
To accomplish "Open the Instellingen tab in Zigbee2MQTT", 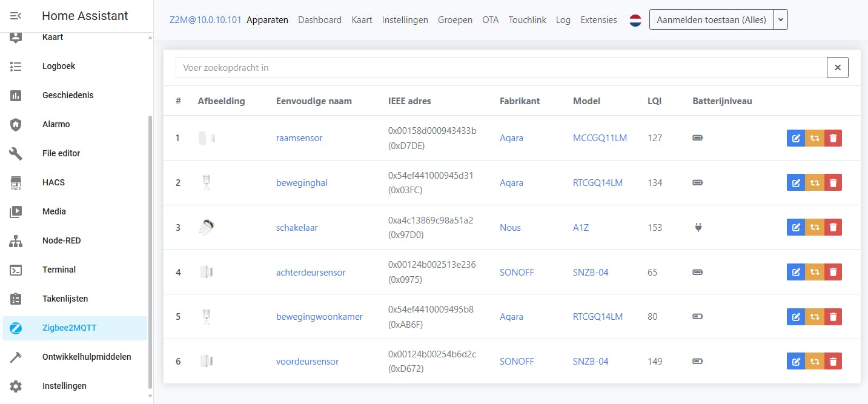I will 405,20.
